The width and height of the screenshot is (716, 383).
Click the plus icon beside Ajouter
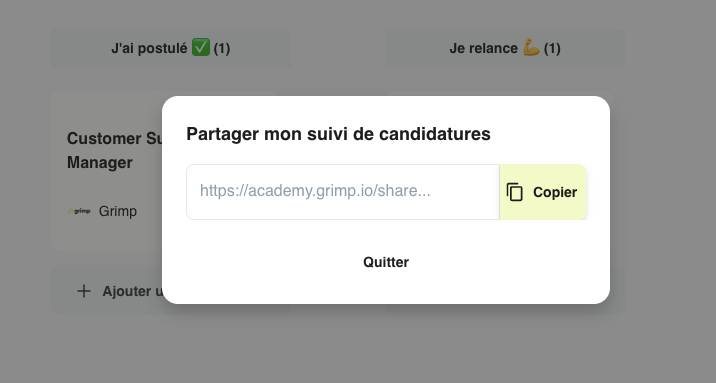(x=84, y=291)
